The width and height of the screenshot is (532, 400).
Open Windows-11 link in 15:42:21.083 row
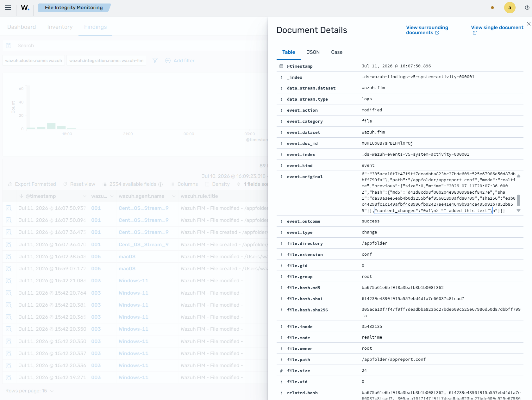point(134,281)
